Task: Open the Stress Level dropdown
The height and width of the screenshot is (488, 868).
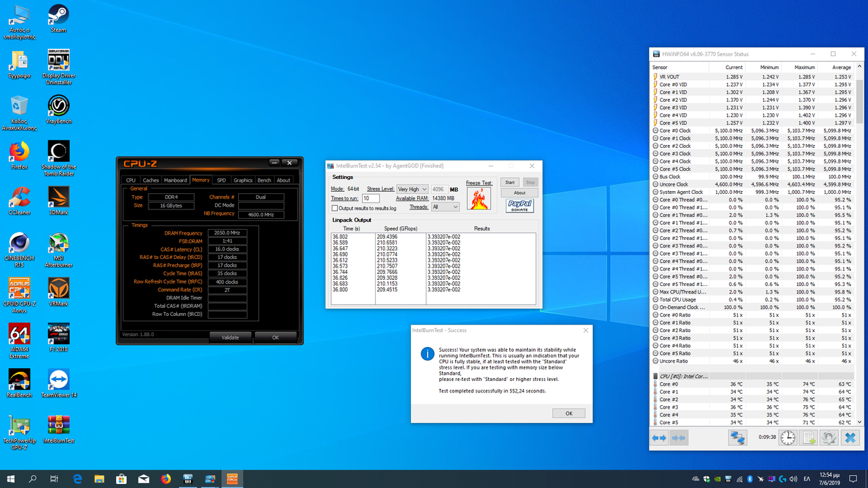Action: 412,189
